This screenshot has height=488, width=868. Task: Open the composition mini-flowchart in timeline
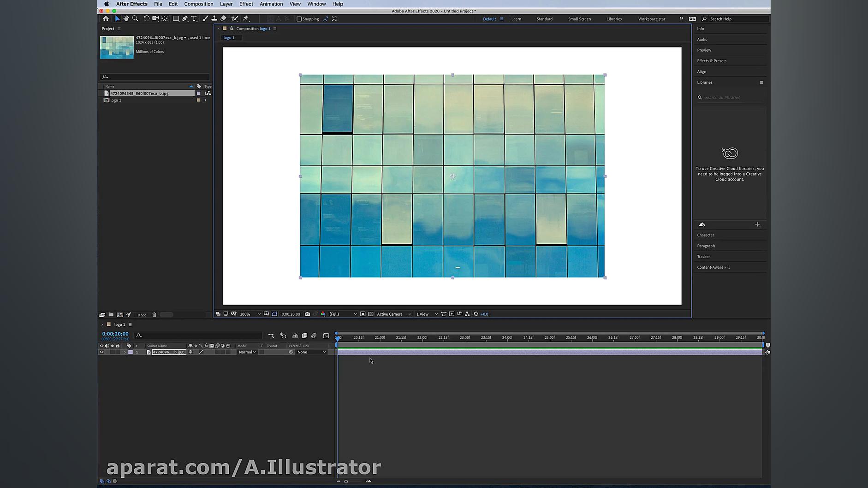[271, 336]
